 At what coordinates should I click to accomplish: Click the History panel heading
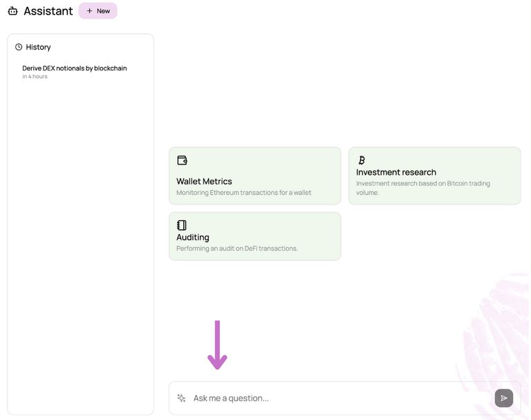pyautogui.click(x=38, y=47)
